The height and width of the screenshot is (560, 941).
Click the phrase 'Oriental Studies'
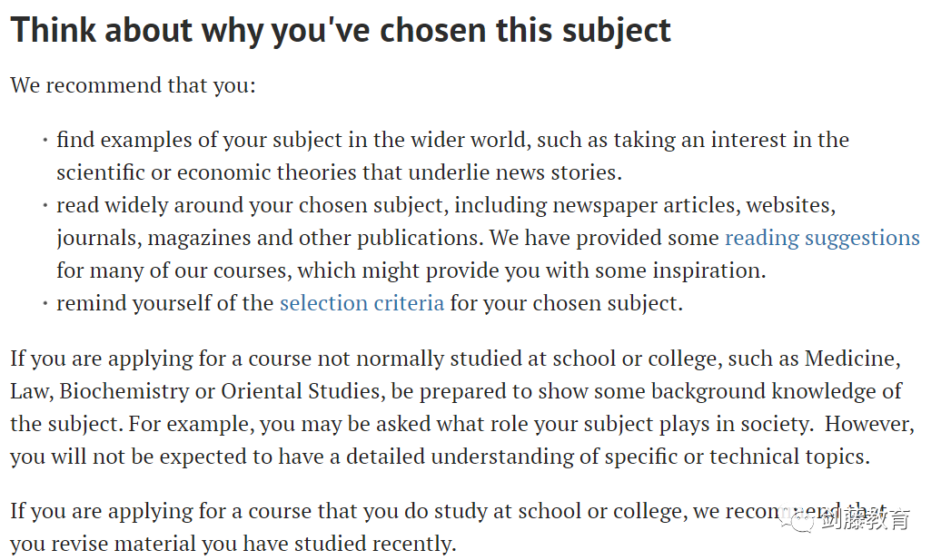click(301, 391)
